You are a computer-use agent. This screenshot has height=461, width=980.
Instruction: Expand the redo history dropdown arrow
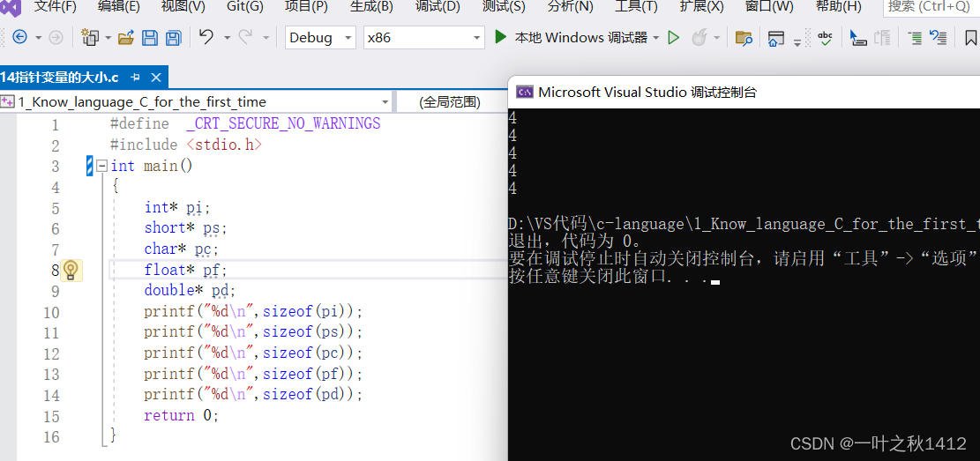pyautogui.click(x=266, y=38)
